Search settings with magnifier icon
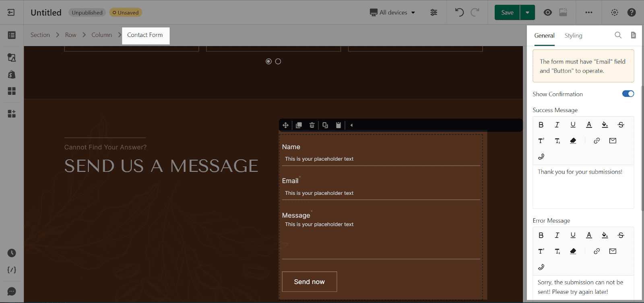 (618, 35)
